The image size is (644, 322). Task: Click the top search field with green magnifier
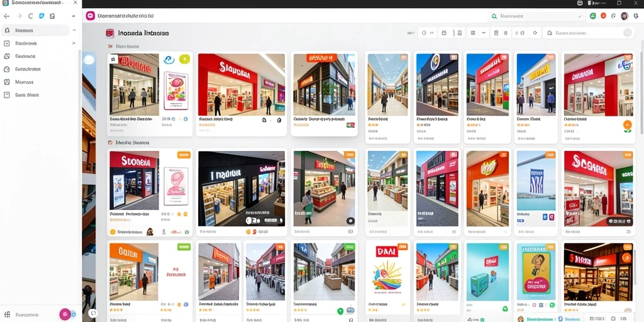click(x=536, y=16)
